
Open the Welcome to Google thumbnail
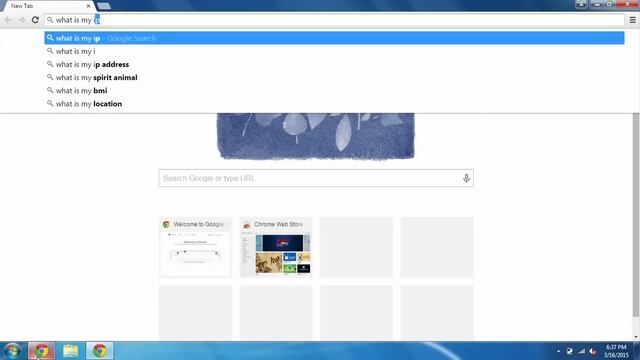tap(196, 247)
